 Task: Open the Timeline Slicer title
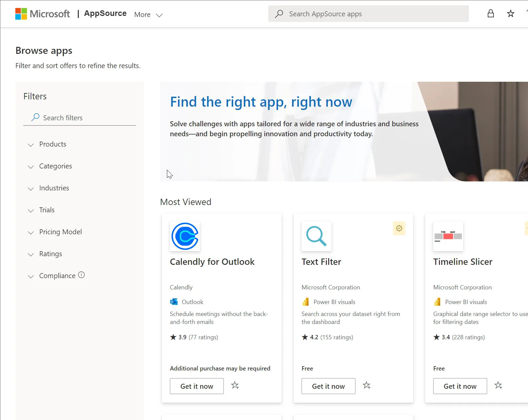point(463,262)
